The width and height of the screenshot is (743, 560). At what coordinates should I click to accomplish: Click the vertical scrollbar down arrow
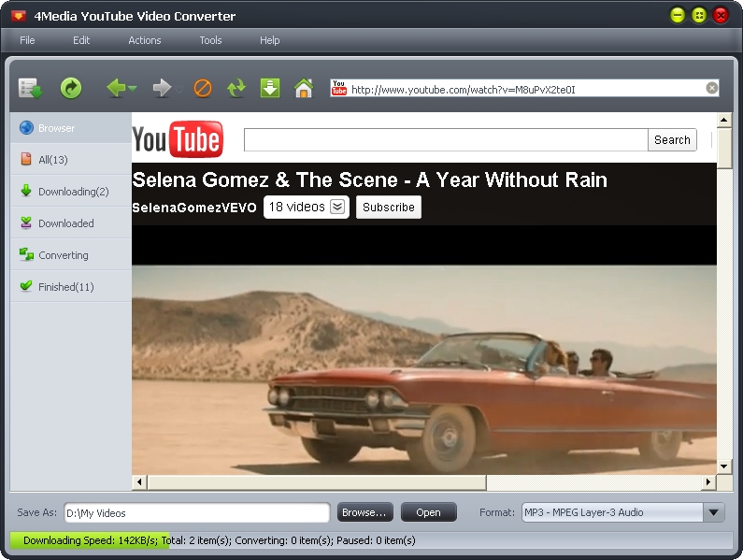click(x=724, y=467)
